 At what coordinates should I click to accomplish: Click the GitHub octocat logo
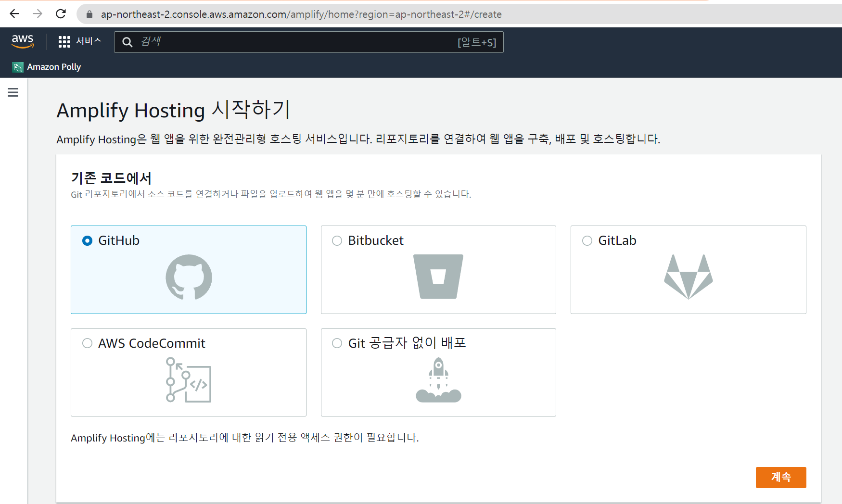pos(189,277)
